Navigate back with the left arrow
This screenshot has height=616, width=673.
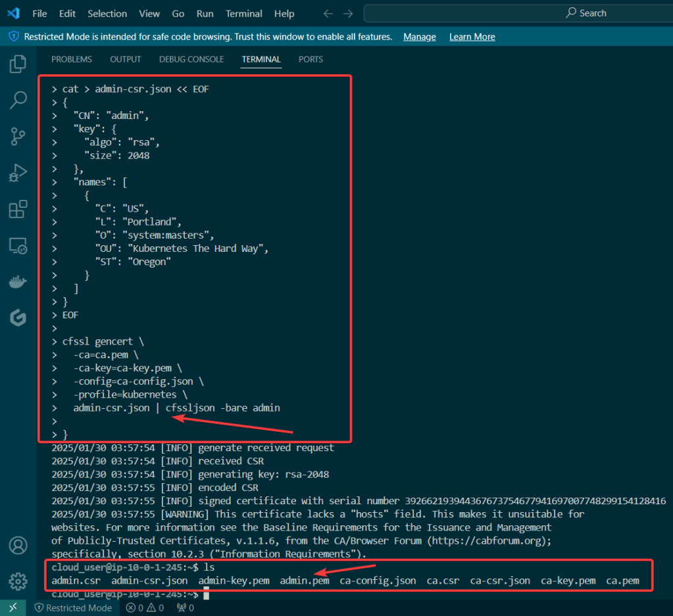tap(328, 13)
